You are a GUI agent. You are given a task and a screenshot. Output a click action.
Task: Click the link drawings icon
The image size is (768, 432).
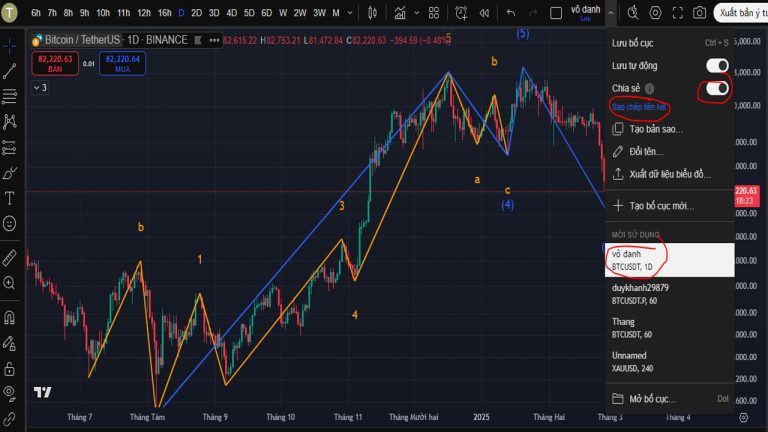coord(9,419)
